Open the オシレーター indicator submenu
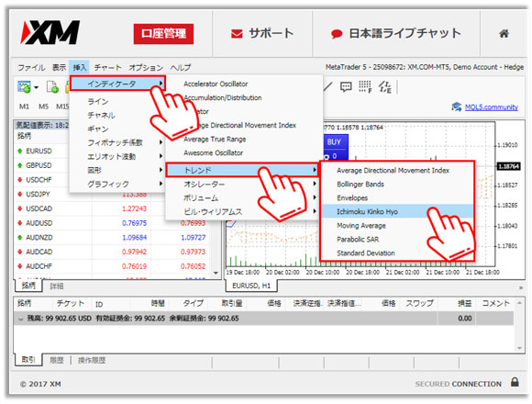Viewport: 532px width, 404px height. click(242, 184)
